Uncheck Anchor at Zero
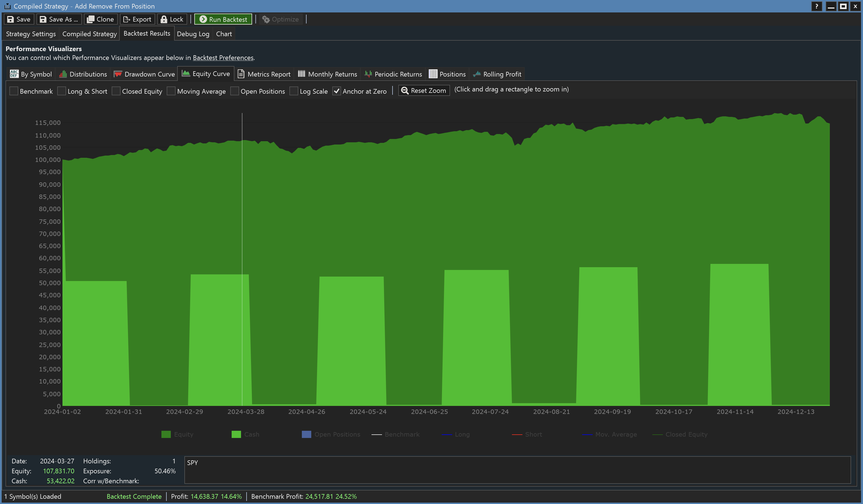 click(337, 91)
